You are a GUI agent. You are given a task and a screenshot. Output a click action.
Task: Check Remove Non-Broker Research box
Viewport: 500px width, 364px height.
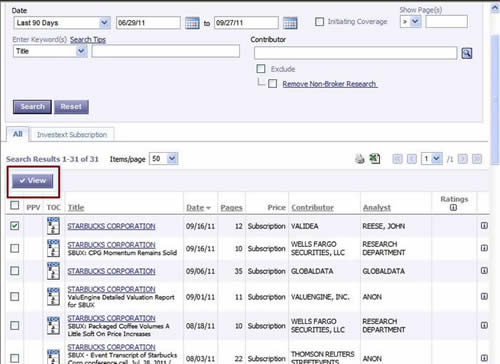point(272,83)
